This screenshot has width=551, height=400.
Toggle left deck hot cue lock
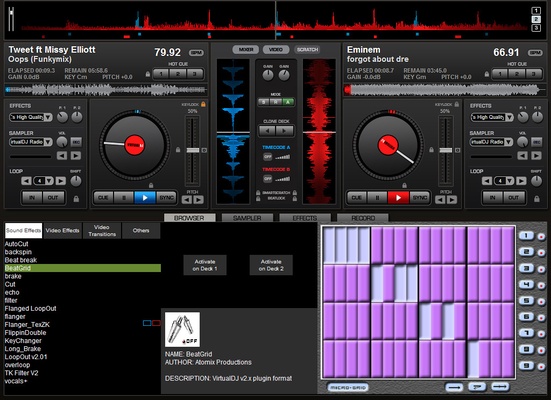[148, 74]
